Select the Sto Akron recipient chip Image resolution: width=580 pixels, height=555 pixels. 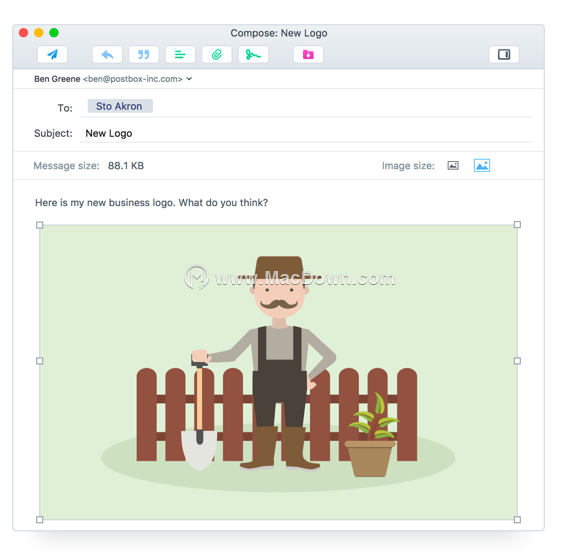[120, 106]
